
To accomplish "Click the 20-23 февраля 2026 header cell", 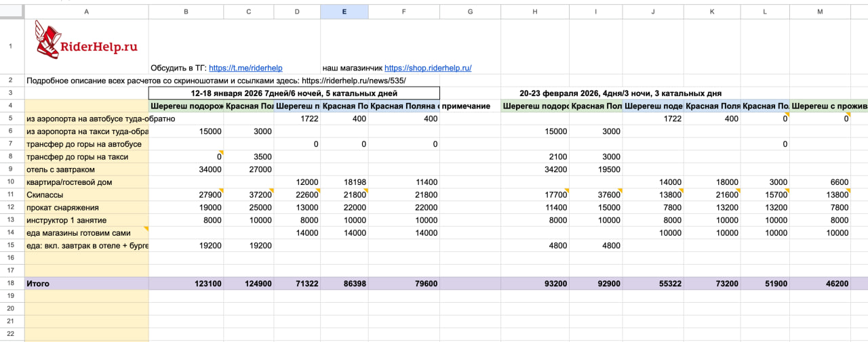I will (x=620, y=93).
